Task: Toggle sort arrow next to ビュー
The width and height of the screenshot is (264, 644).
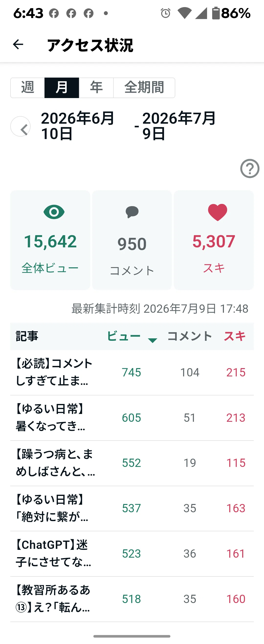Action: click(x=152, y=340)
